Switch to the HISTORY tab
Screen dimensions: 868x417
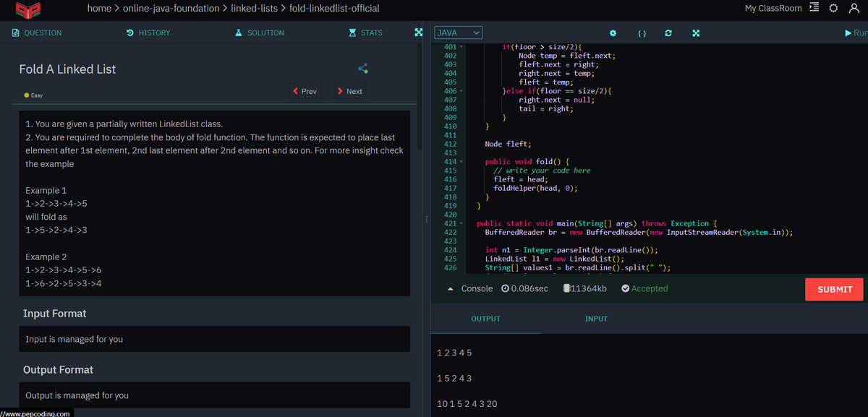[148, 33]
